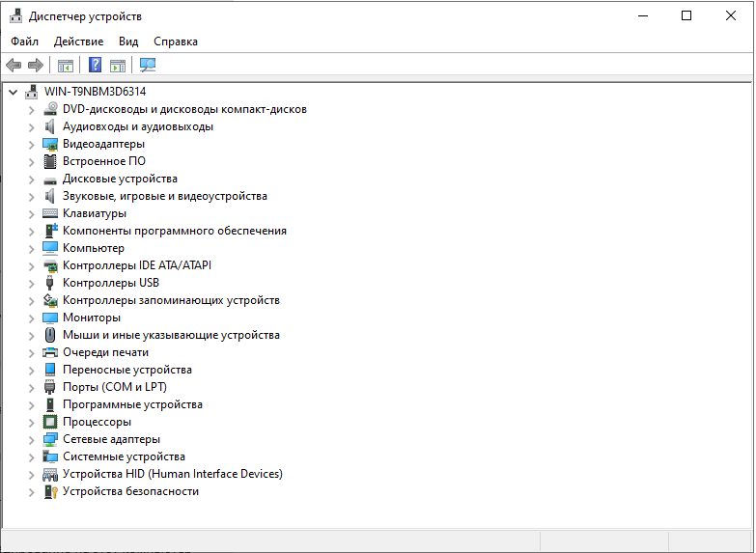756x553 pixels.
Task: Click the Контроллеры IDE ATA/ATAPI icon
Action: coord(50,265)
